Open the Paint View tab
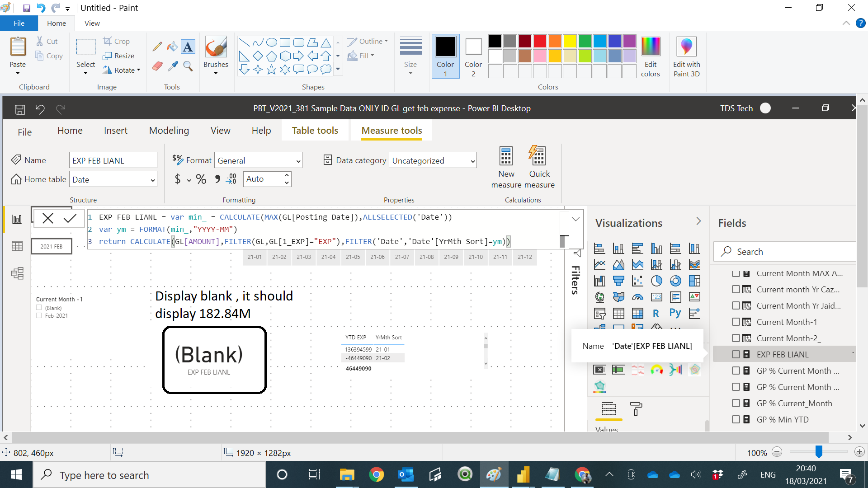 click(92, 23)
